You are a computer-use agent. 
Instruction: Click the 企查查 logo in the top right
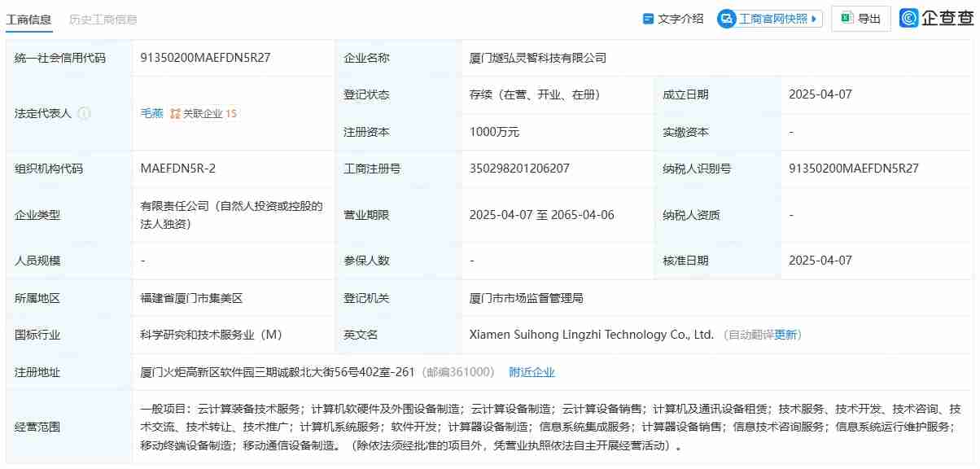pyautogui.click(x=936, y=18)
